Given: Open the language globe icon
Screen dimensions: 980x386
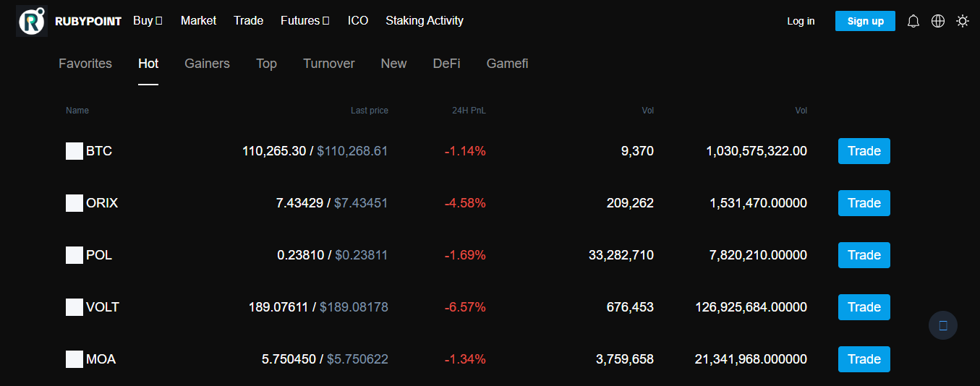Looking at the screenshot, I should click(x=938, y=21).
